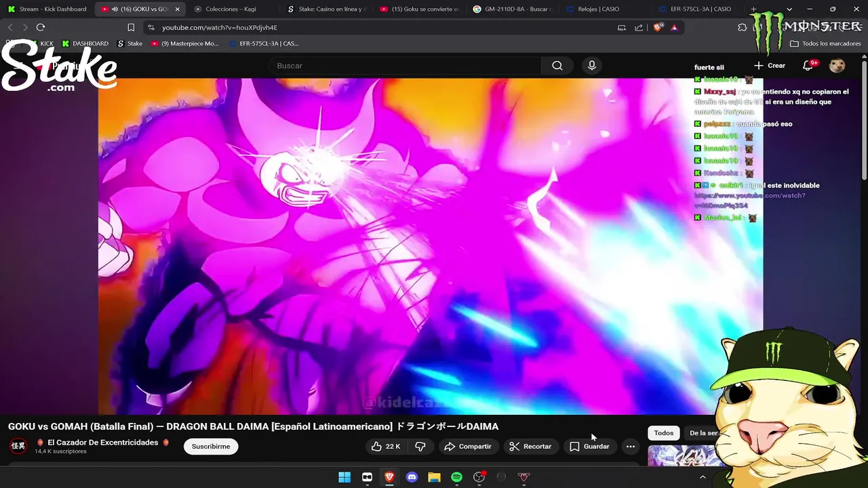The height and width of the screenshot is (488, 868).
Task: Open Windows Start menu
Action: 344,477
